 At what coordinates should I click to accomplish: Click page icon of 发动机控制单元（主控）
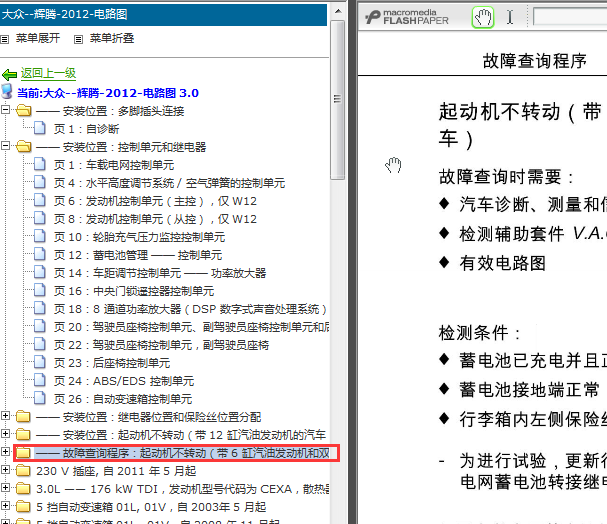coord(39,200)
